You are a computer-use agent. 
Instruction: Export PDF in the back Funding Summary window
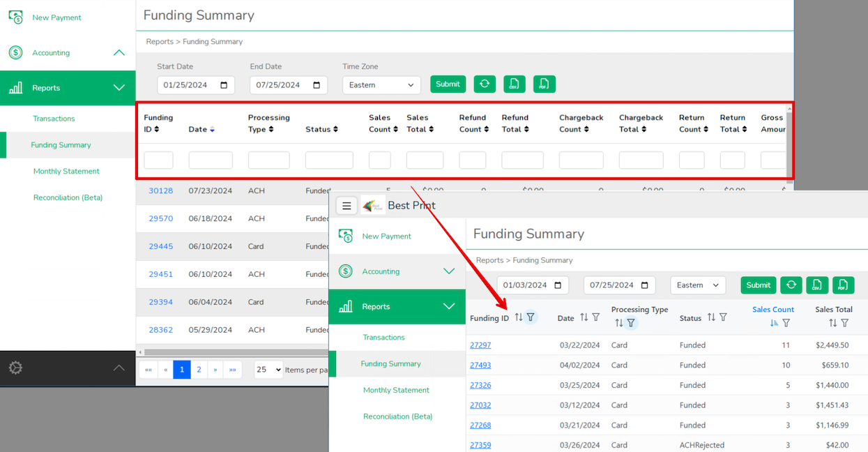click(545, 84)
